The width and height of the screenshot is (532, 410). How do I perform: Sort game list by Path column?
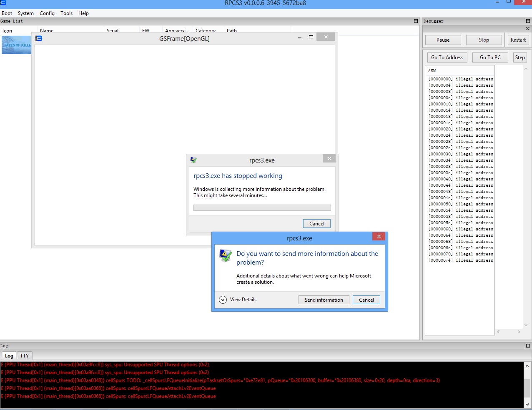tap(232, 30)
